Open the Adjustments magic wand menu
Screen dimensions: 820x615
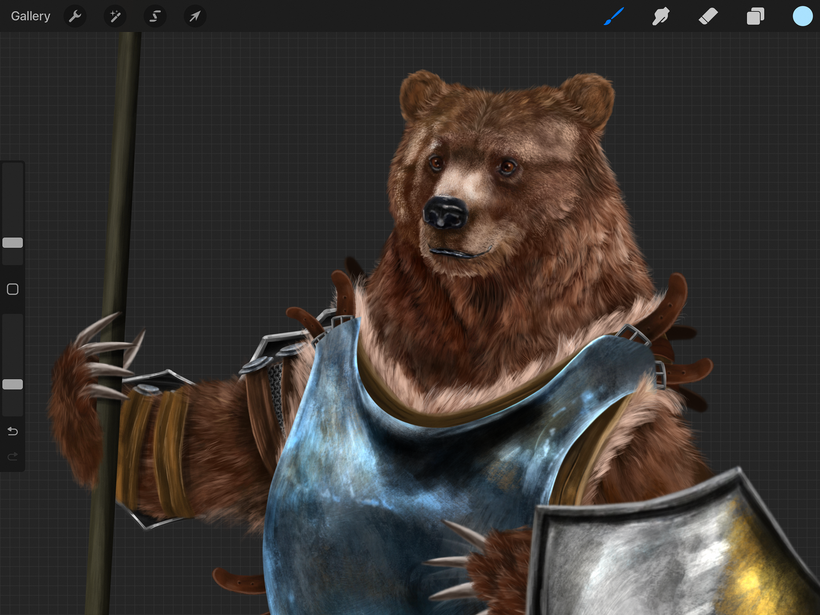[x=115, y=16]
